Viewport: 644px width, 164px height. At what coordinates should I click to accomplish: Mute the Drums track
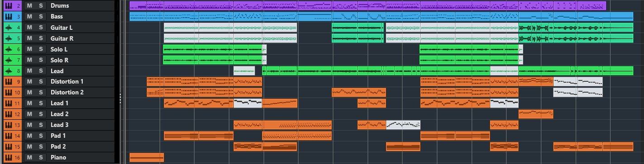(x=29, y=6)
